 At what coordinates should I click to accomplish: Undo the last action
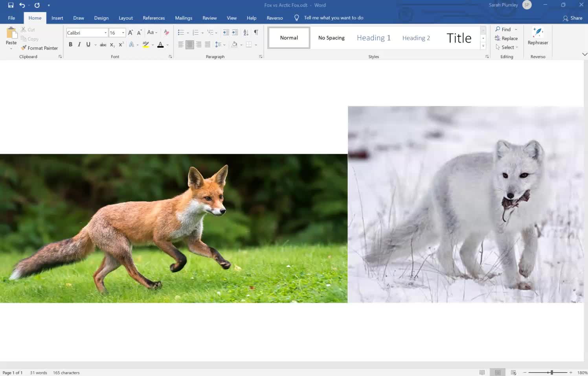pos(22,5)
